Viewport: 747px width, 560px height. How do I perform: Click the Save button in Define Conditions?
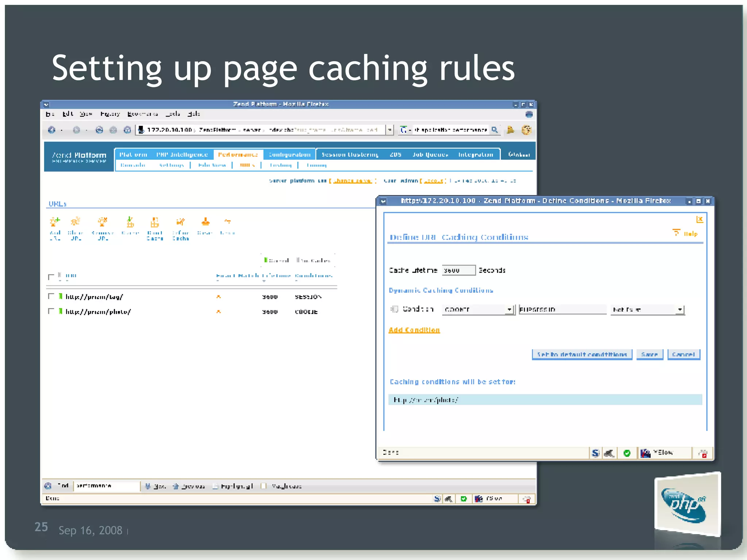(x=650, y=354)
